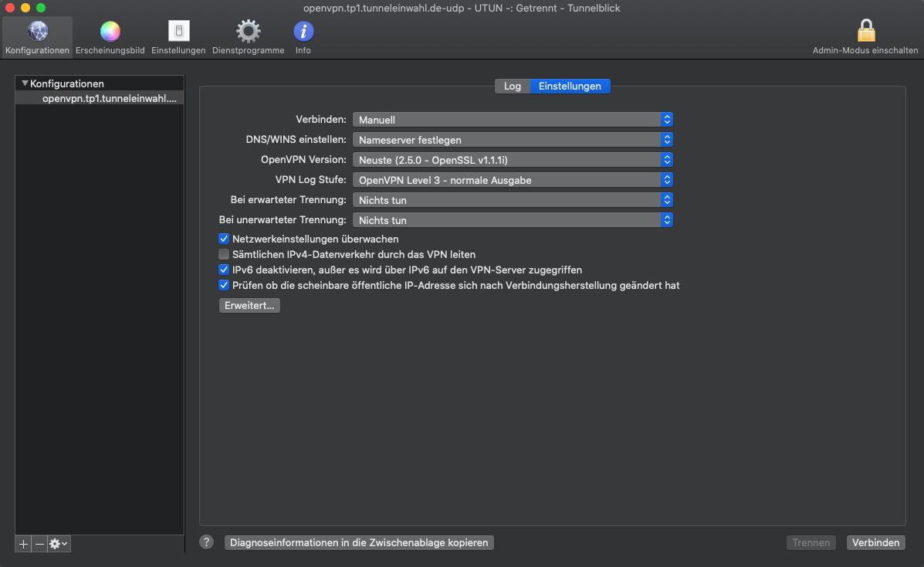Viewport: 924px width, 567px height.
Task: Enable Sämtlichen IPv4-Datenverkehr durch VPN leiten
Action: (224, 254)
